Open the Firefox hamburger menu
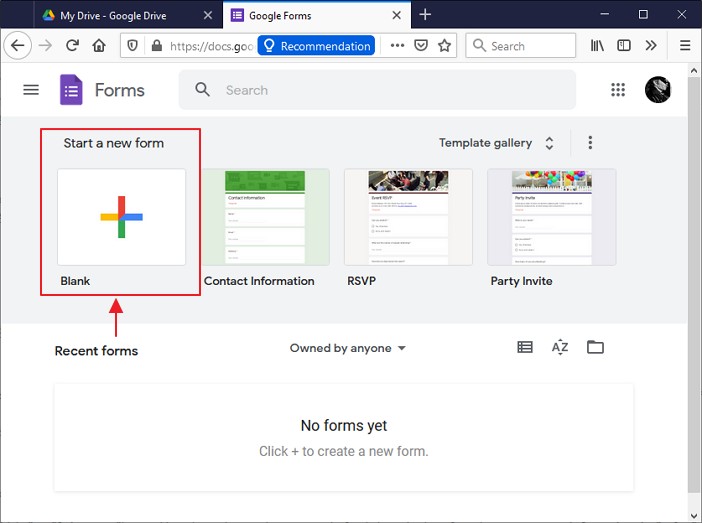The image size is (702, 523). pyautogui.click(x=685, y=45)
